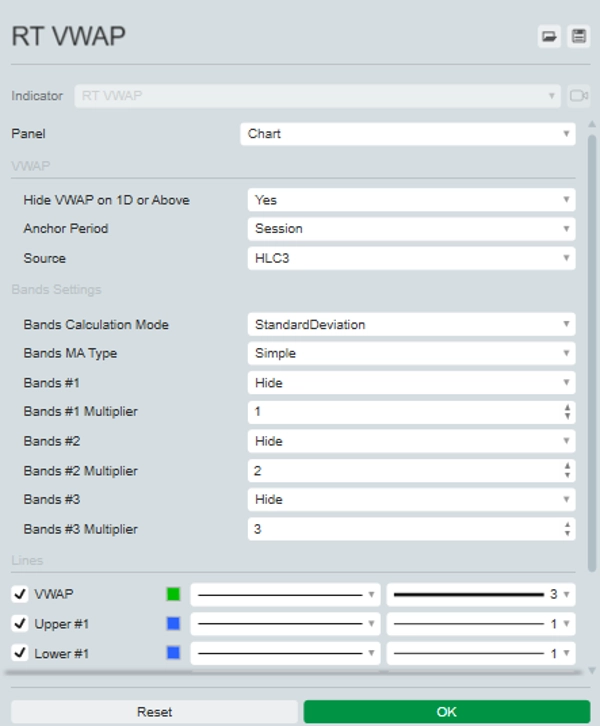Screen dimensions: 600x726
Task: Click the Bands #1 Multiplier input field
Action: pos(400,412)
